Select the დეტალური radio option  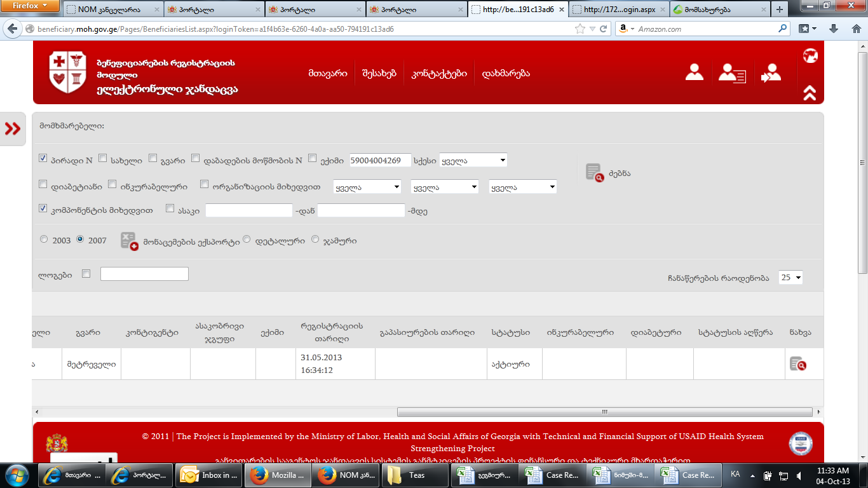tap(247, 240)
